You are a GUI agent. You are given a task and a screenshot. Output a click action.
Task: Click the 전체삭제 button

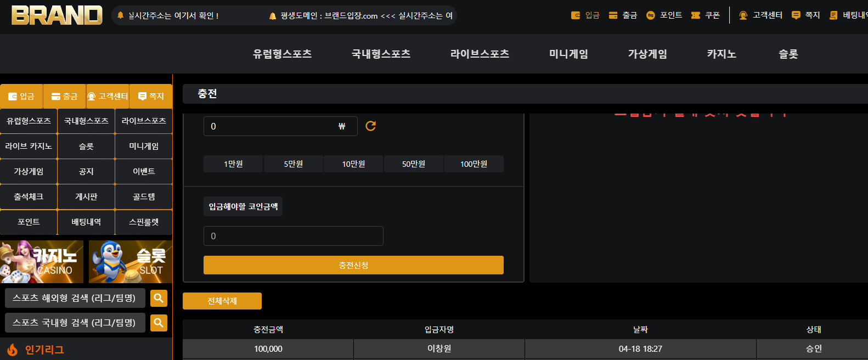coord(222,301)
